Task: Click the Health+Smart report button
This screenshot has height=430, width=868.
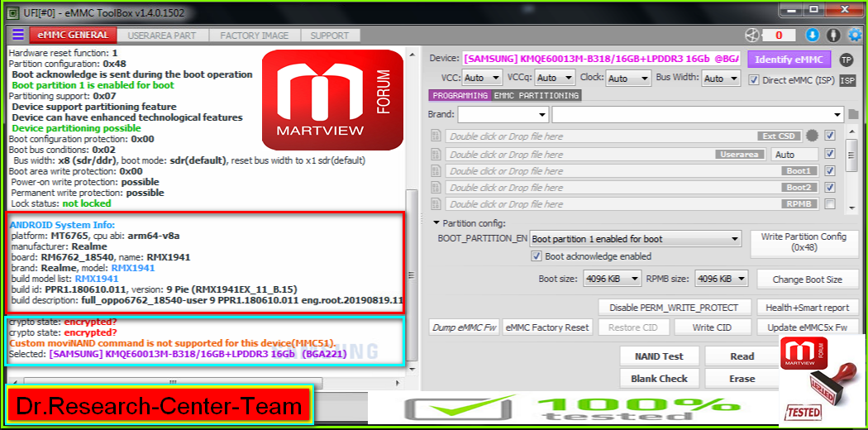Action: point(807,307)
